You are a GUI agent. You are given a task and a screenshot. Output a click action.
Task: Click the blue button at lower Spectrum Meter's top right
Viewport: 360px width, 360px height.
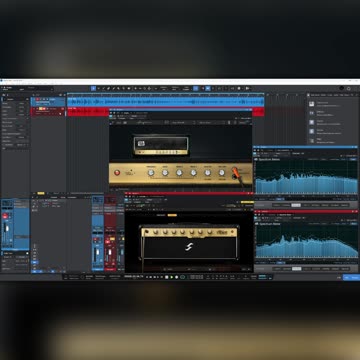click(x=353, y=224)
